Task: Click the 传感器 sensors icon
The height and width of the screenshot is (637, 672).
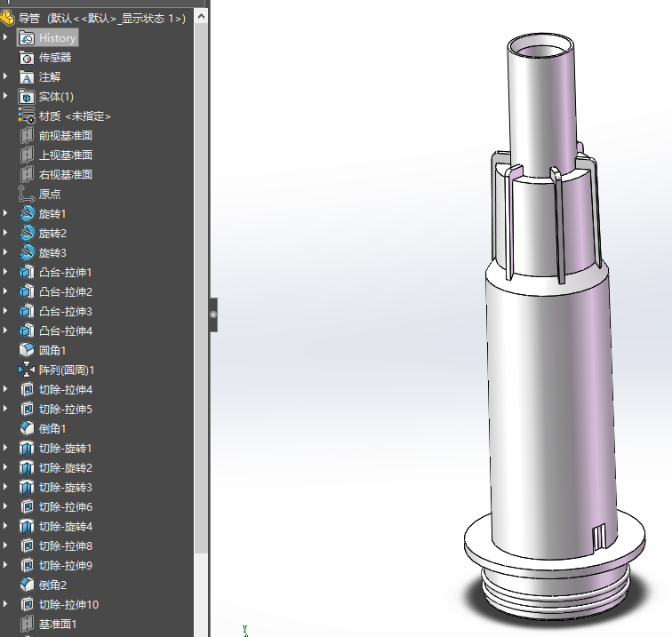Action: pyautogui.click(x=27, y=58)
